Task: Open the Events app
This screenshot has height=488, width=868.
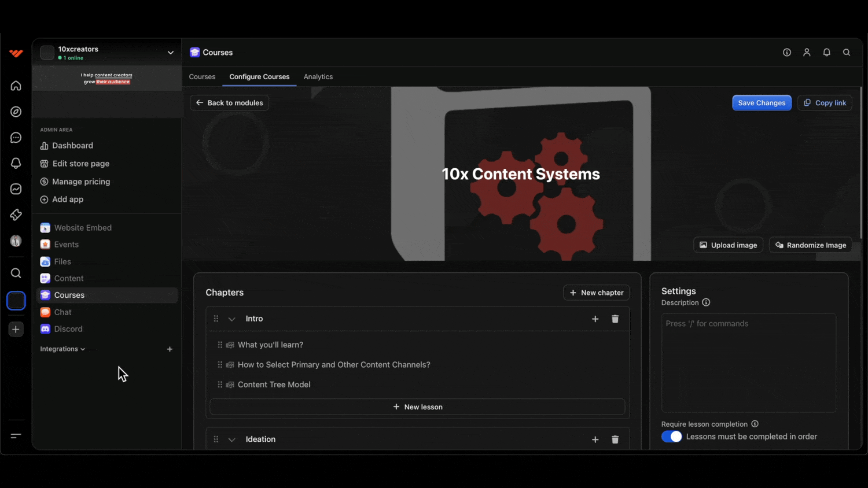Action: tap(106, 245)
